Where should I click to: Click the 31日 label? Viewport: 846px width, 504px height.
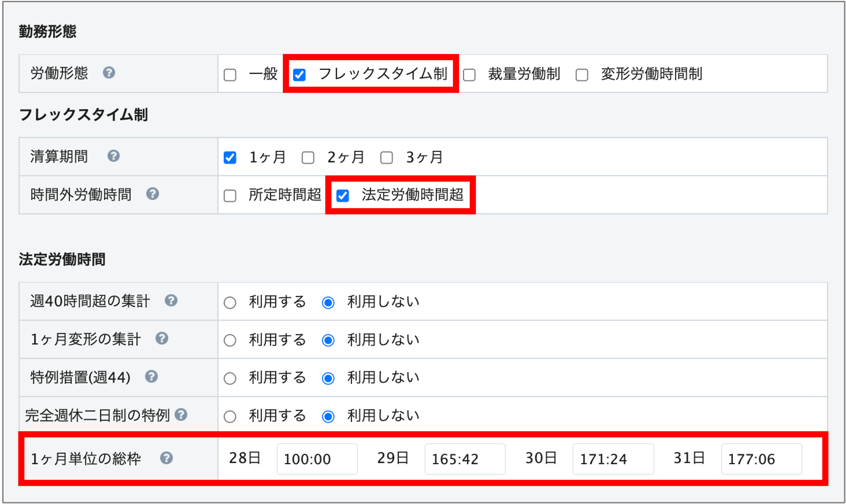coord(689,458)
